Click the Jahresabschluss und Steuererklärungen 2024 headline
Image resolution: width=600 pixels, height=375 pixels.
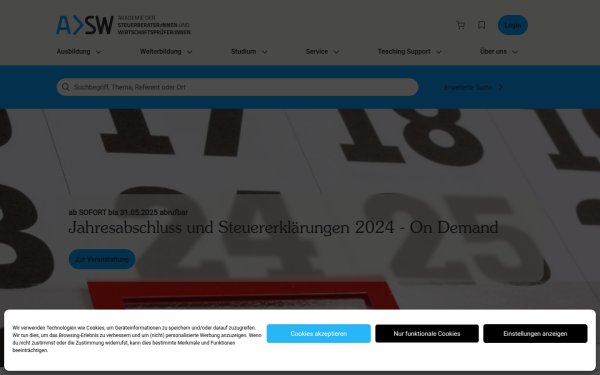click(x=283, y=227)
